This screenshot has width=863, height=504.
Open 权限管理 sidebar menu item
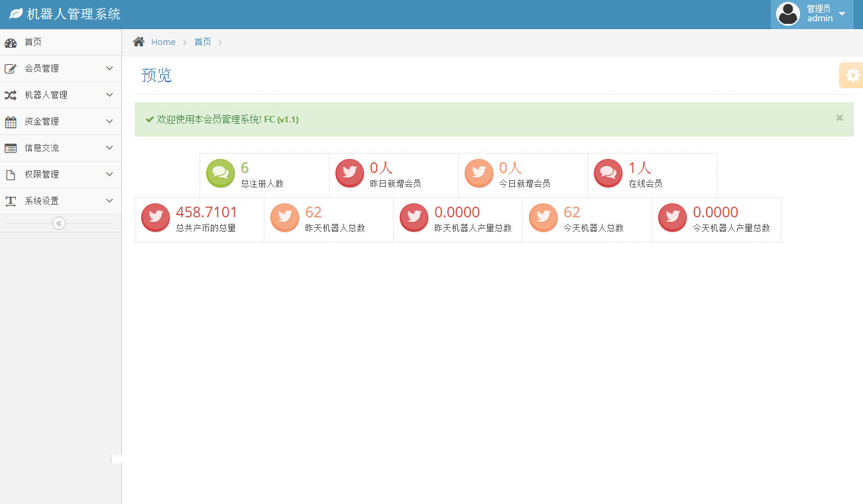pyautogui.click(x=42, y=174)
